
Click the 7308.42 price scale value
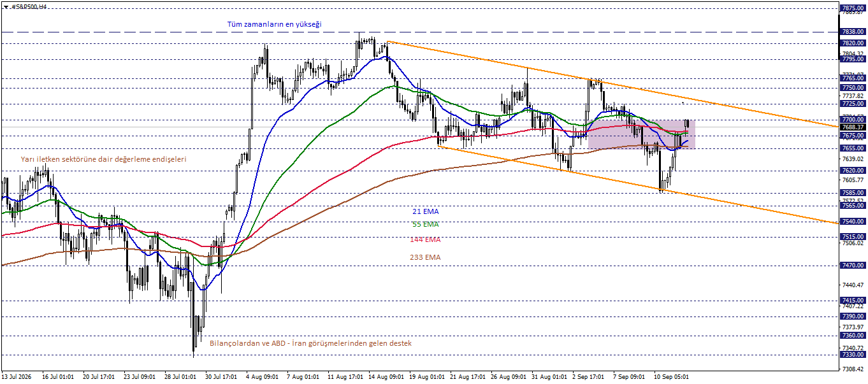coord(853,369)
